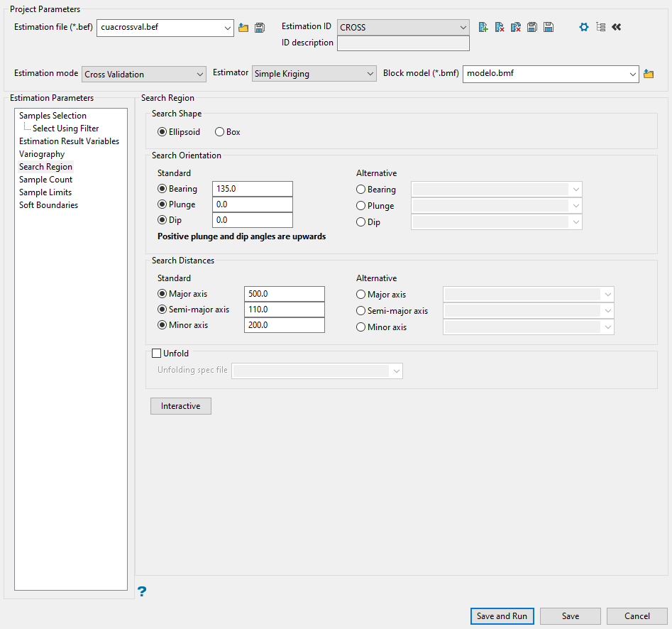Click the save icon beside Estimation file

click(260, 28)
